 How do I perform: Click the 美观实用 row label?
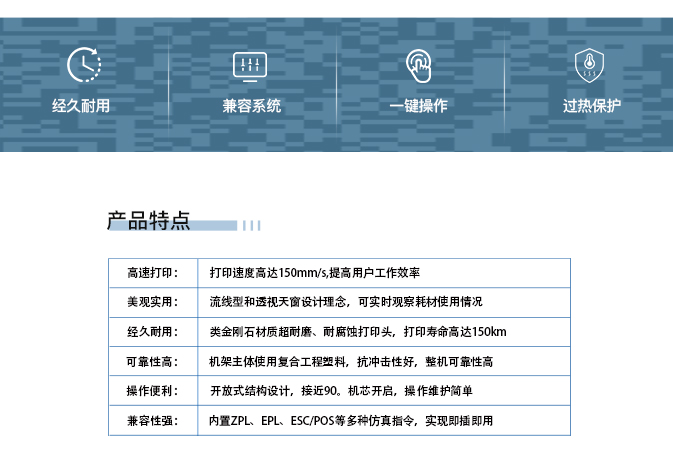(152, 302)
